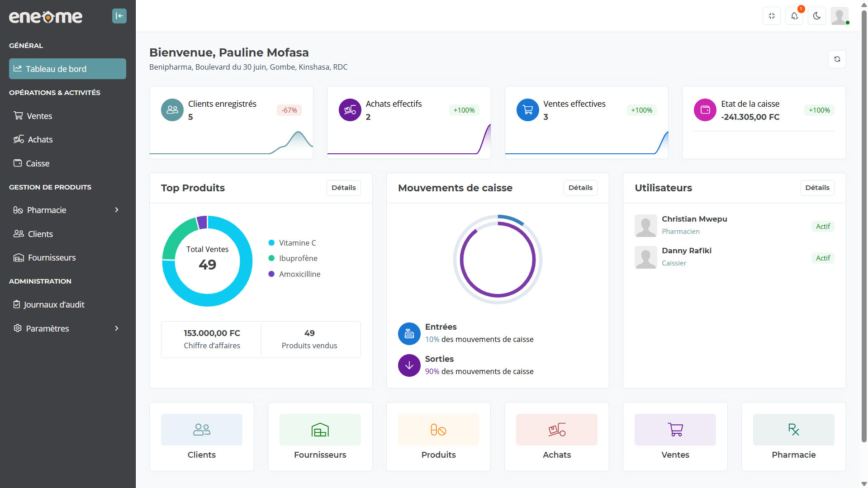Open the Produits pill shortcut icon

point(438,430)
